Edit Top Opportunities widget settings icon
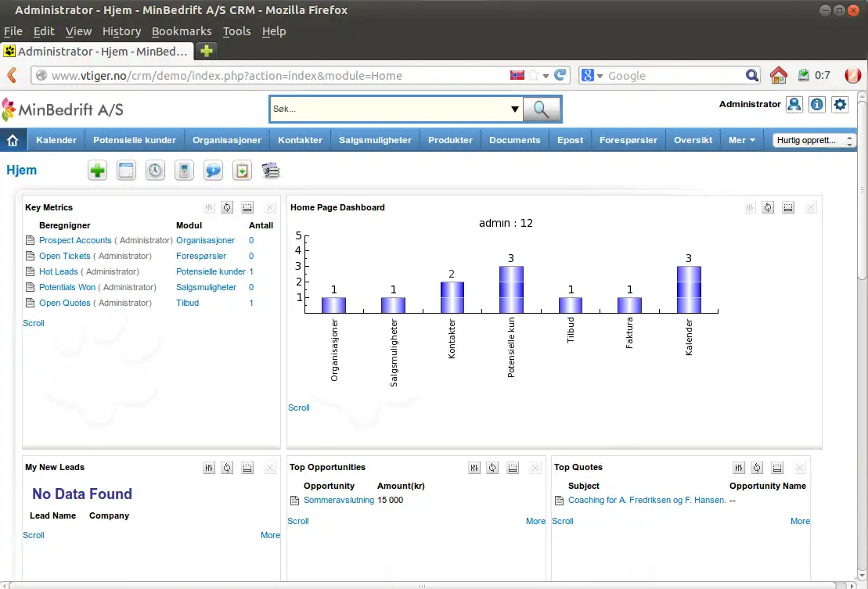 click(474, 468)
